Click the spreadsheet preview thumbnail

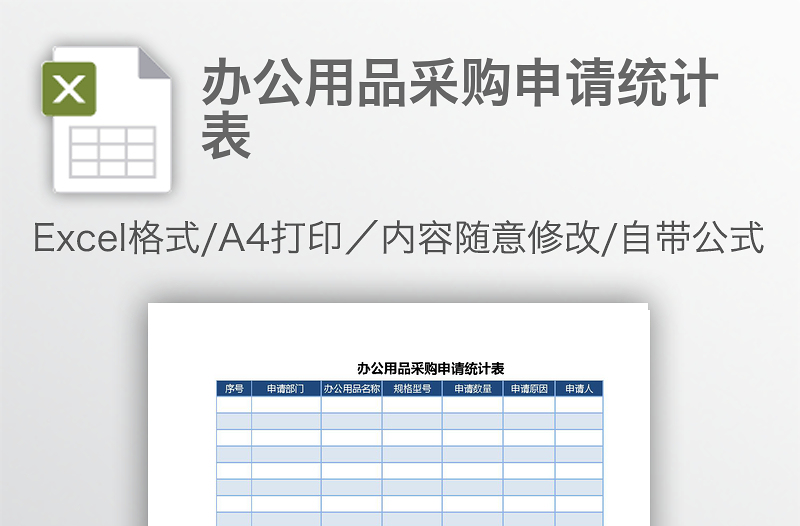(398, 414)
